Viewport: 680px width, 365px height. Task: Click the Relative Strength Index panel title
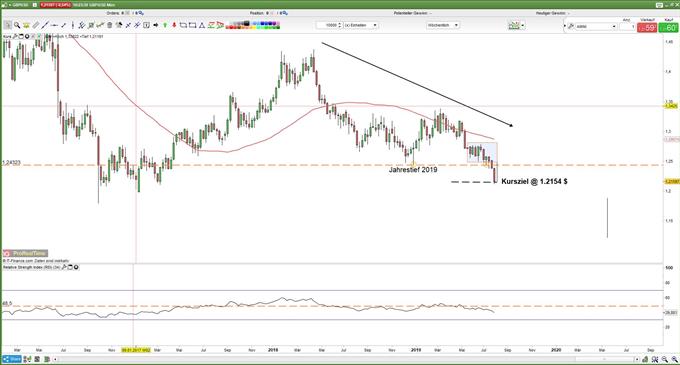[x=31, y=267]
